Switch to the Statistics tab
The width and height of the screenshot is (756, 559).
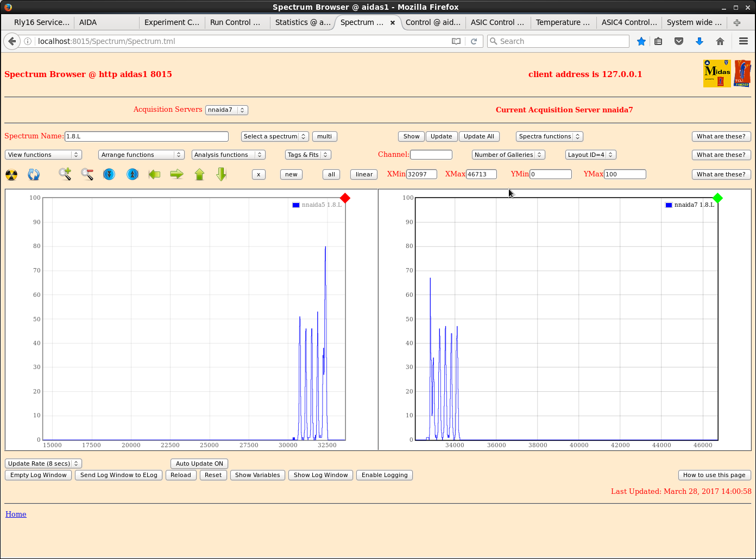click(x=303, y=22)
